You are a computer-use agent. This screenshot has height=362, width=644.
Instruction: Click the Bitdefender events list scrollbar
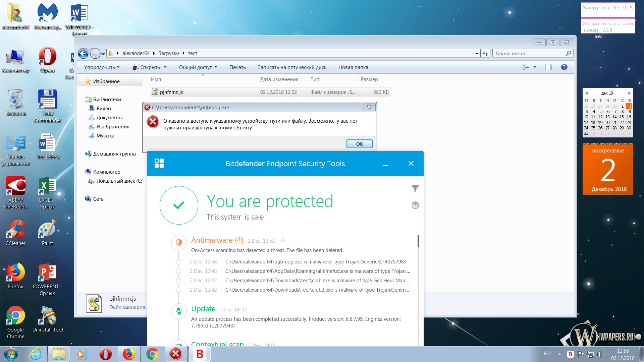[x=418, y=241]
